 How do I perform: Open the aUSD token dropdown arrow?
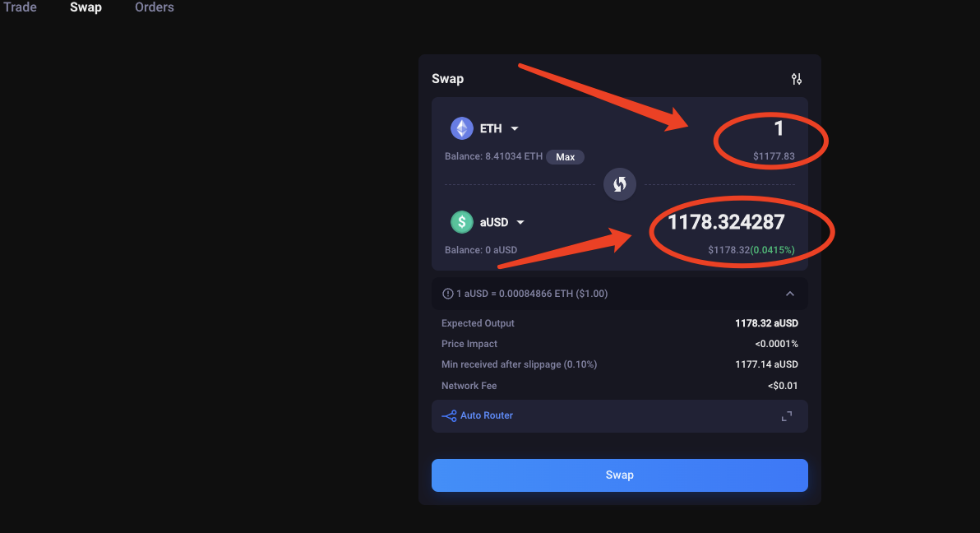[x=520, y=223]
